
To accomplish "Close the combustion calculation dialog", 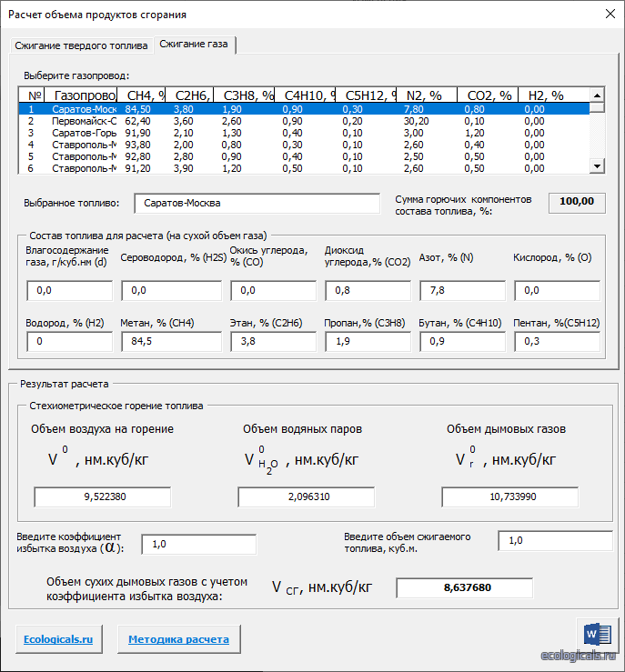I will pos(610,14).
